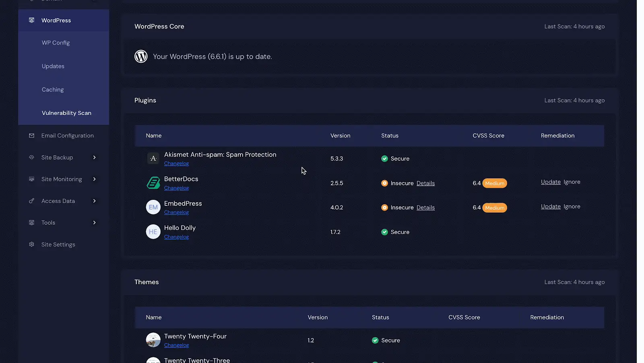This screenshot has width=644, height=363.
Task: Click Twenty Twenty-Four's green Secure check icon
Action: (375, 340)
